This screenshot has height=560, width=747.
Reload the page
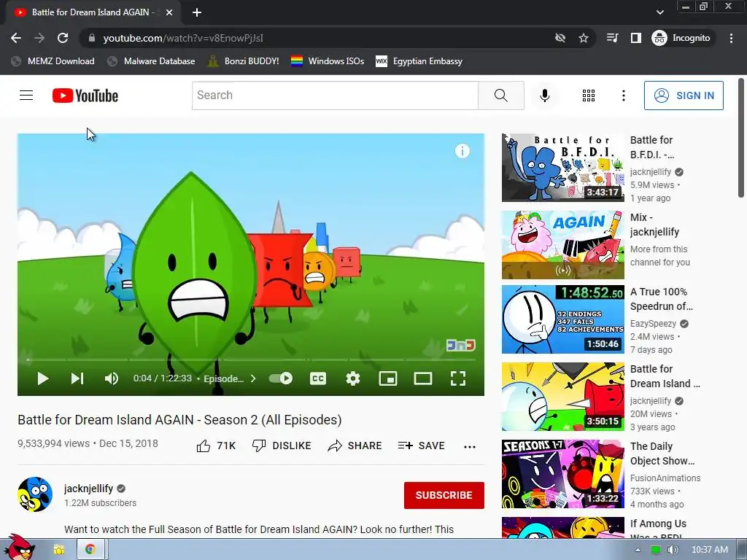pyautogui.click(x=63, y=38)
